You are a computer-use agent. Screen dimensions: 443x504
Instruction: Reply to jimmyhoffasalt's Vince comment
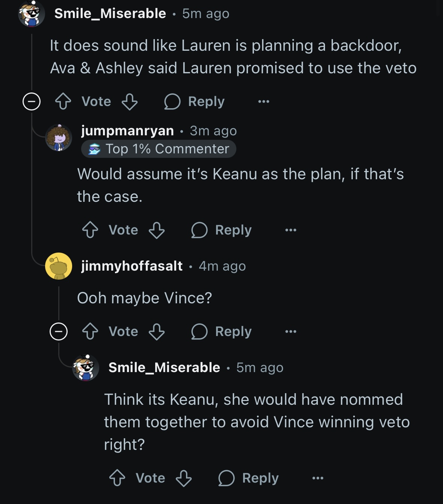(221, 331)
